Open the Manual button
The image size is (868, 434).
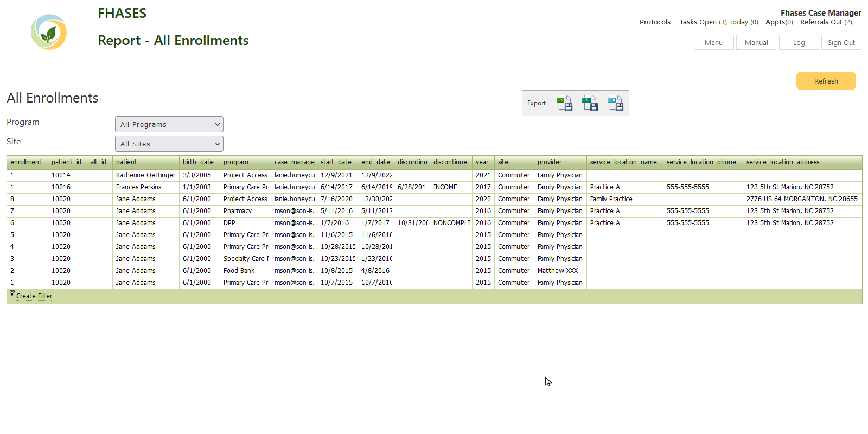(756, 42)
